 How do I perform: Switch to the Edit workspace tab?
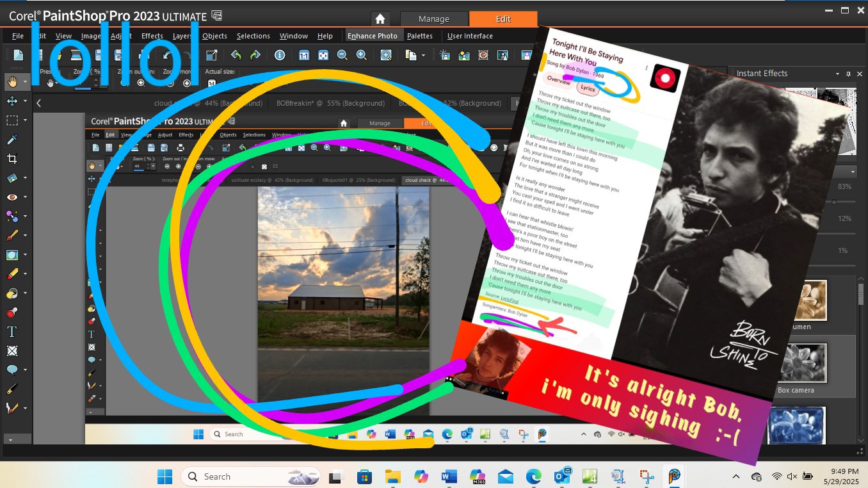[x=503, y=19]
